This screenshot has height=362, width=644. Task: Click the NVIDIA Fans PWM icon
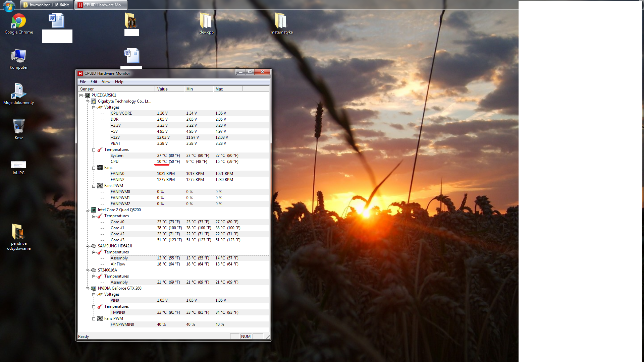(x=100, y=318)
